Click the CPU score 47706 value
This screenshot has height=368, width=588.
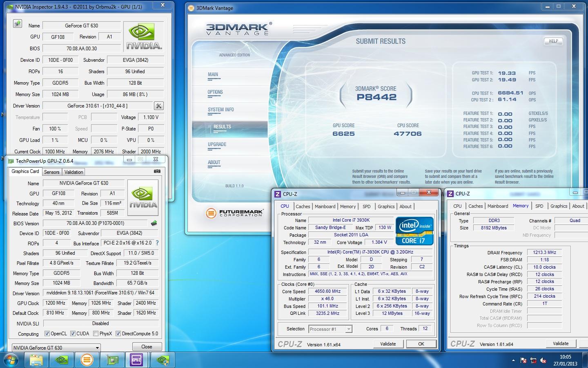(x=408, y=134)
